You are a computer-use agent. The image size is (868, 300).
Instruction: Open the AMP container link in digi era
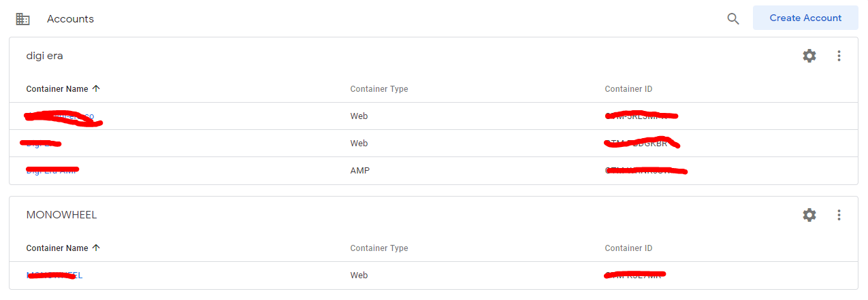click(52, 171)
